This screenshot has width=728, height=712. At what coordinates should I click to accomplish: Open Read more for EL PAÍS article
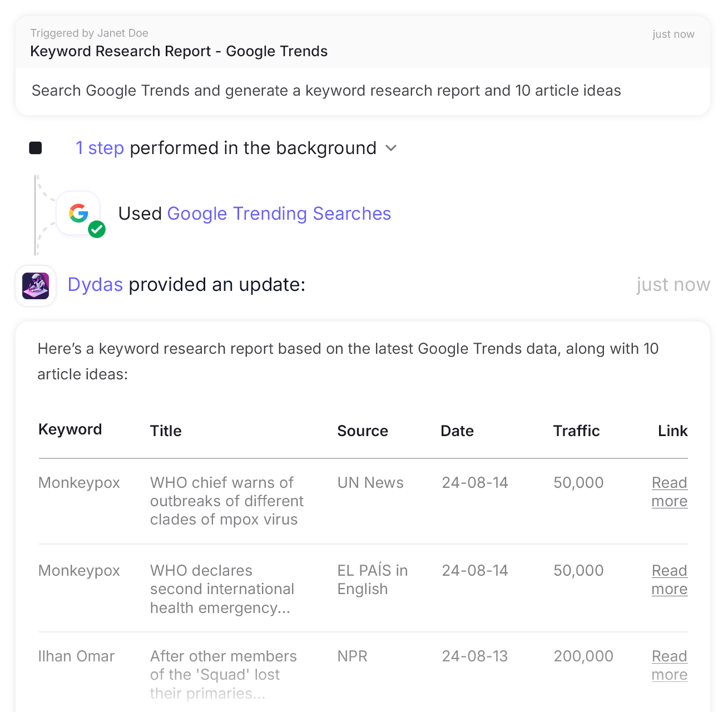pos(669,580)
